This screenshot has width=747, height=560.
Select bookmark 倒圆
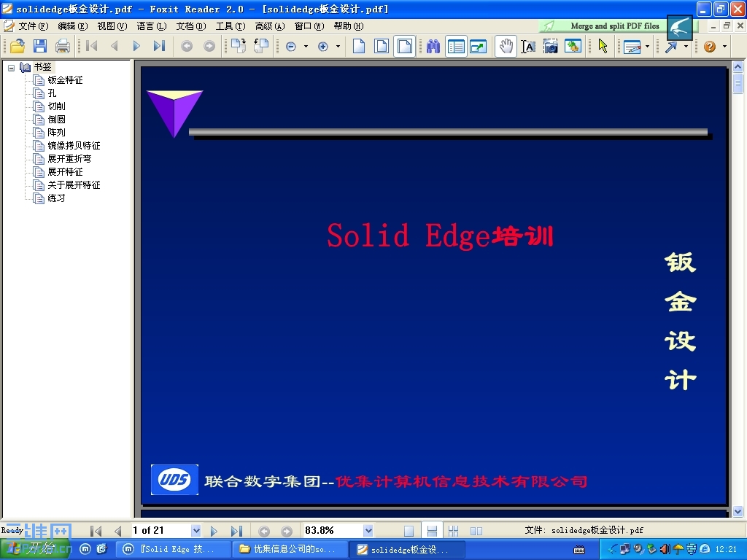[x=56, y=119]
